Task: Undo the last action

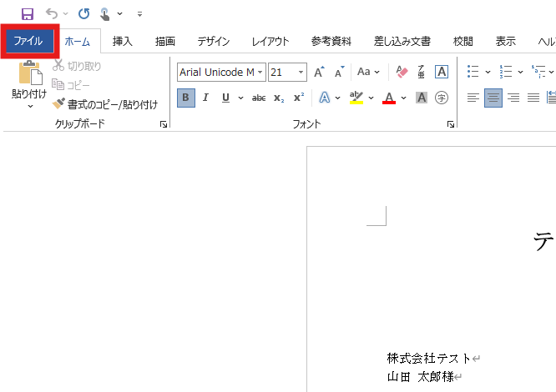Action: [x=52, y=14]
